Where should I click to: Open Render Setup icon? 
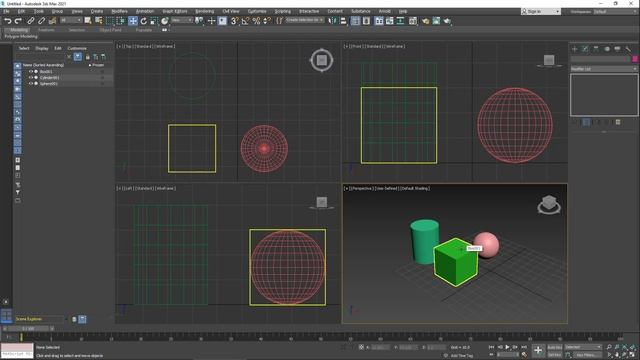[425, 21]
